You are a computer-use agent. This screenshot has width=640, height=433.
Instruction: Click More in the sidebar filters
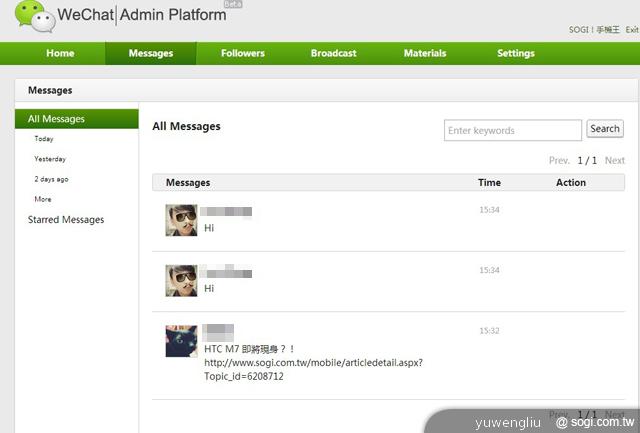pyautogui.click(x=43, y=199)
